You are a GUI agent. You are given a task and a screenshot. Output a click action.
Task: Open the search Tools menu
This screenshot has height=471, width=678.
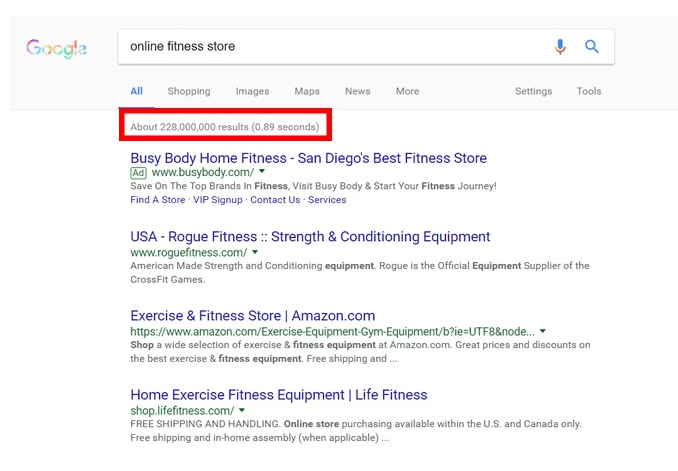588,91
